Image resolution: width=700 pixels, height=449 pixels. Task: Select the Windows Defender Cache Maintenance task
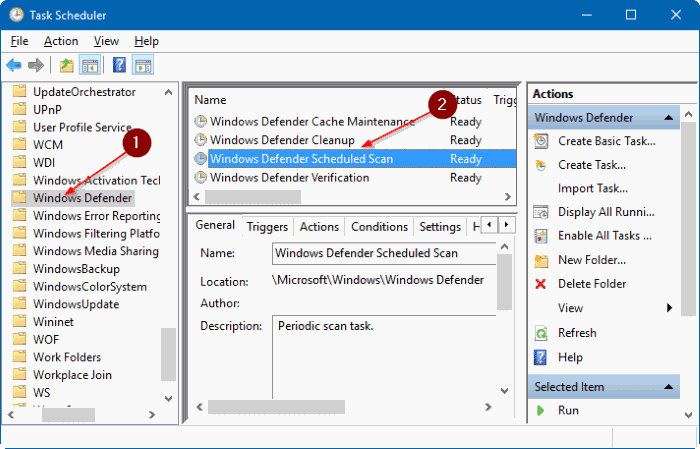354,121
